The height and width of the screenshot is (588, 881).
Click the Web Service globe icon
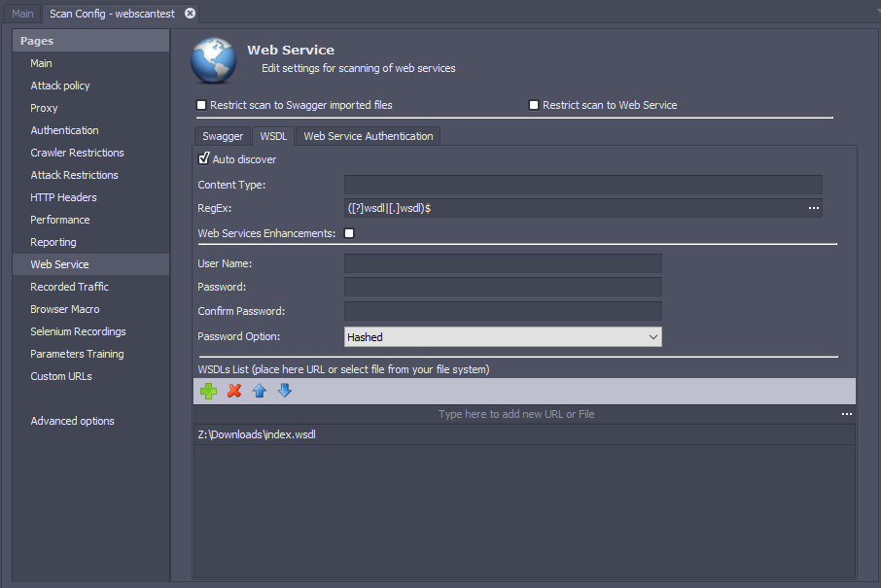point(214,60)
